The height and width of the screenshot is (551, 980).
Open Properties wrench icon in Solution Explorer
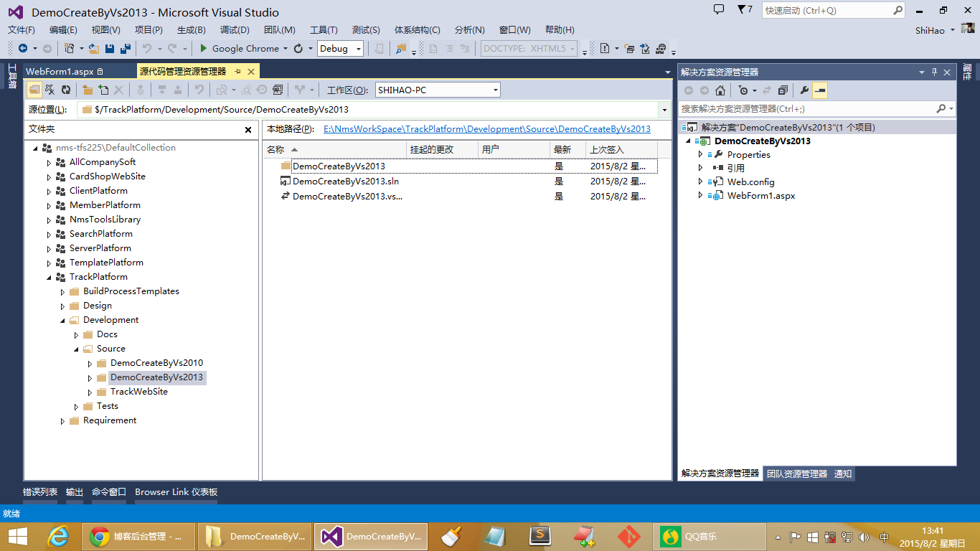coord(804,90)
